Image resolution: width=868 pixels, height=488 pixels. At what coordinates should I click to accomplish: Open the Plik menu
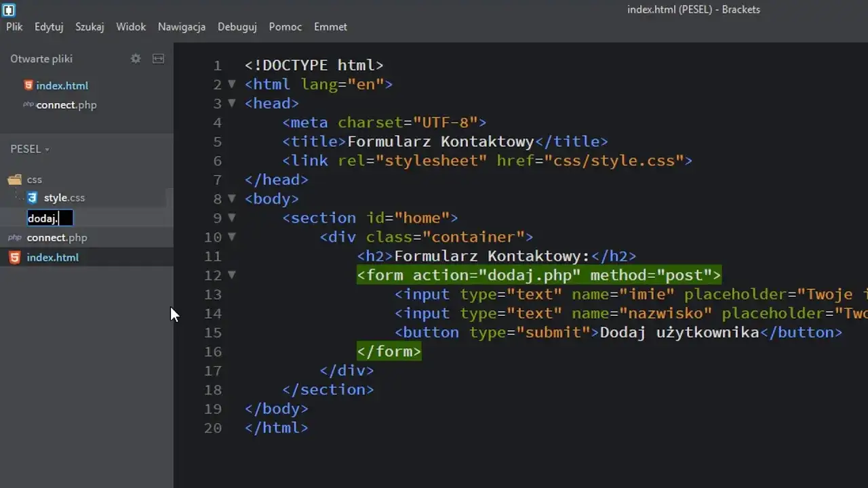(14, 26)
